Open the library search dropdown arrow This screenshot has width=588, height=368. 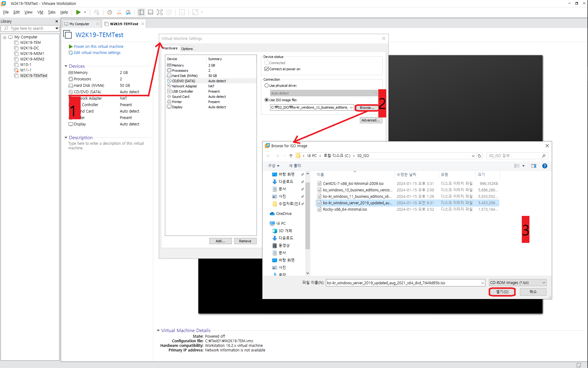pyautogui.click(x=57, y=28)
